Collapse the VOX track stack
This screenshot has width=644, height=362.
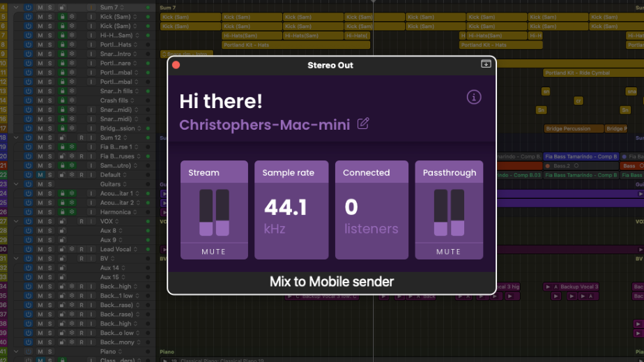16,221
